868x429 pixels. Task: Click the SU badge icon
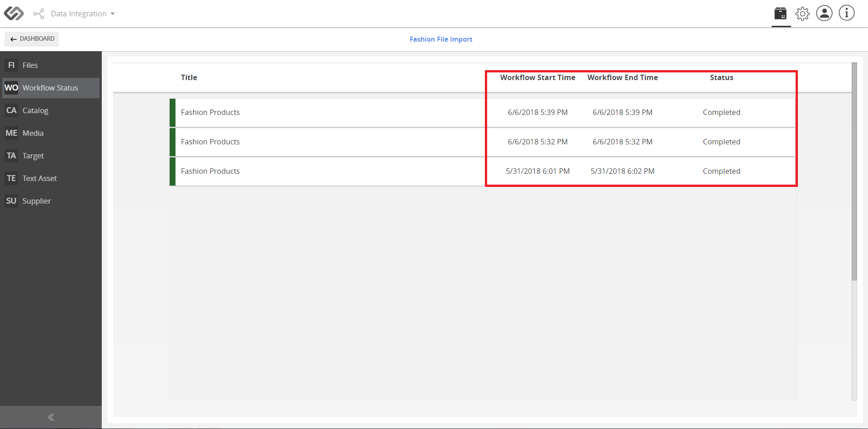(11, 201)
